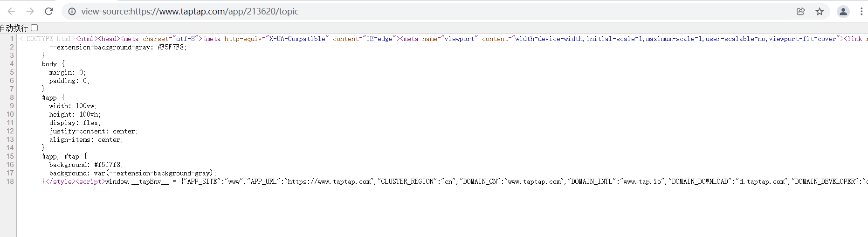This screenshot has width=868, height=237.
Task: Reload the view-source page
Action: pyautogui.click(x=49, y=11)
